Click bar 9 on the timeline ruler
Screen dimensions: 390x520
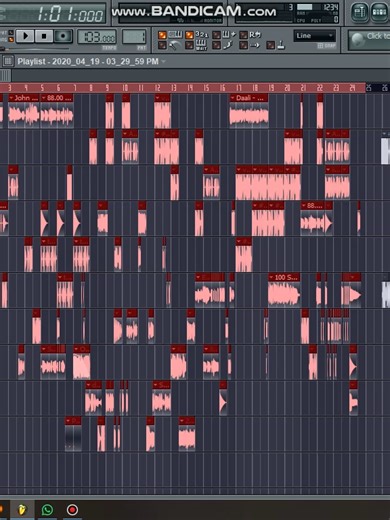pos(107,88)
